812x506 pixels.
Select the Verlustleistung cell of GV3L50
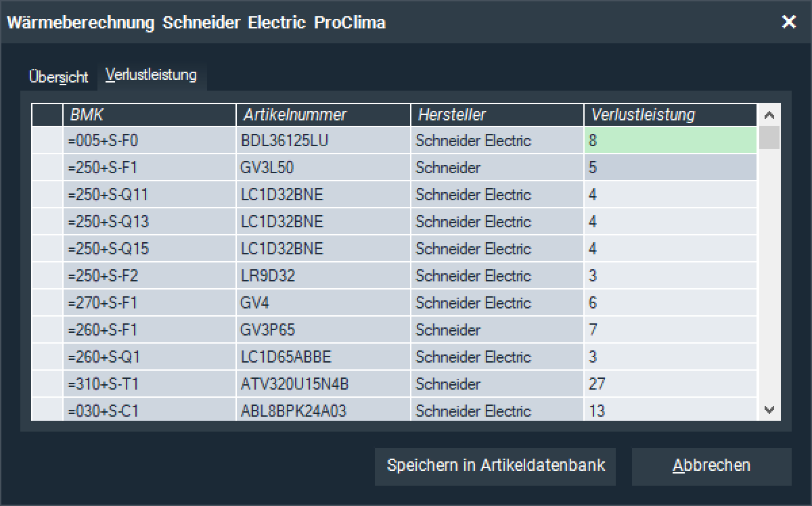pyautogui.click(x=670, y=168)
